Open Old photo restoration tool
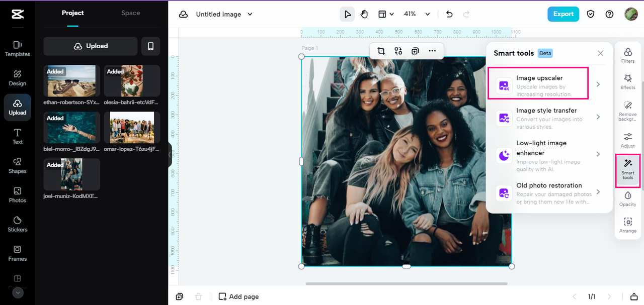The image size is (644, 305). point(549,193)
